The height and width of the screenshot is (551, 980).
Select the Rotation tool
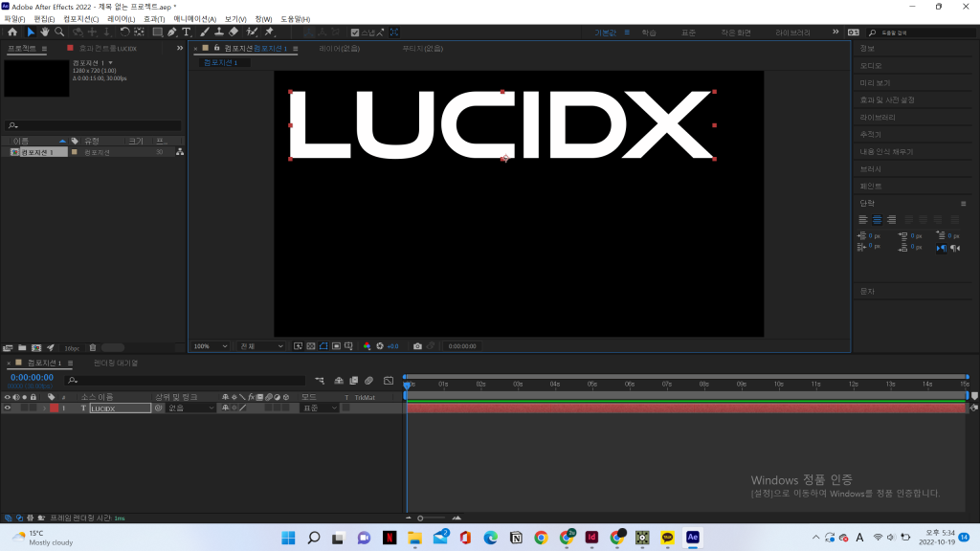pyautogui.click(x=125, y=32)
